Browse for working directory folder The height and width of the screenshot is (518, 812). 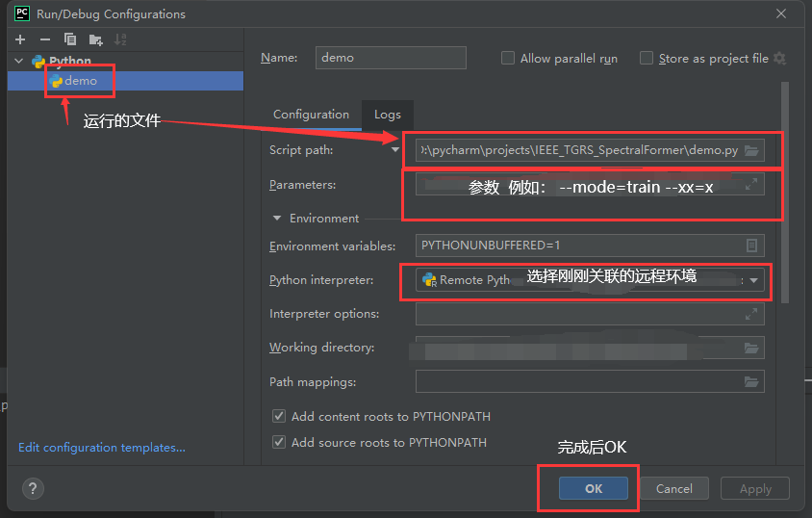(751, 348)
